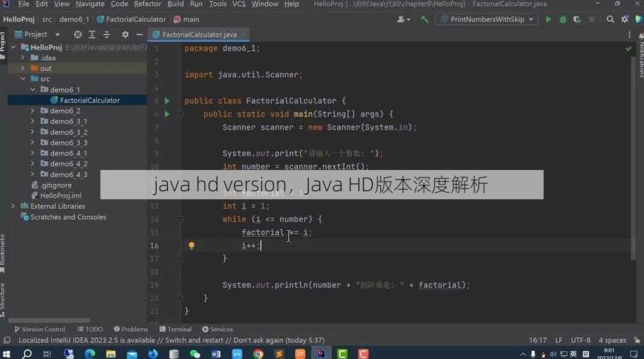Open the File menu

[x=24, y=4]
